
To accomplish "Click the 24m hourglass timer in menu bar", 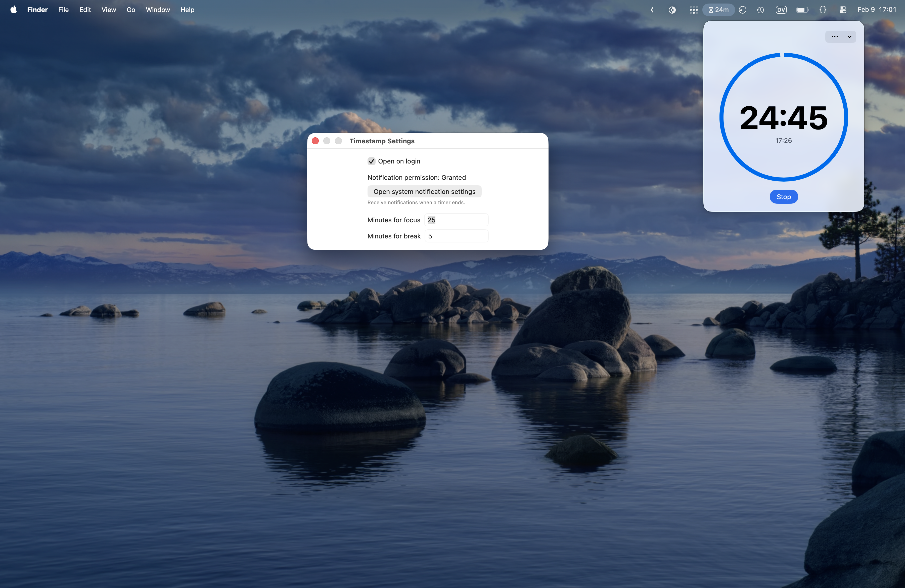I will click(718, 10).
